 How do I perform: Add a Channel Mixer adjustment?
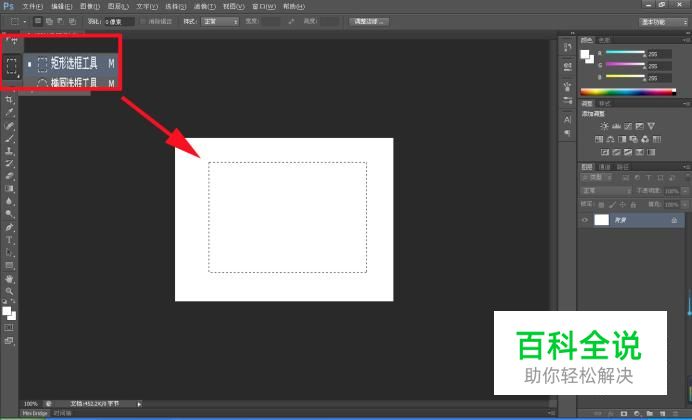pos(645,139)
